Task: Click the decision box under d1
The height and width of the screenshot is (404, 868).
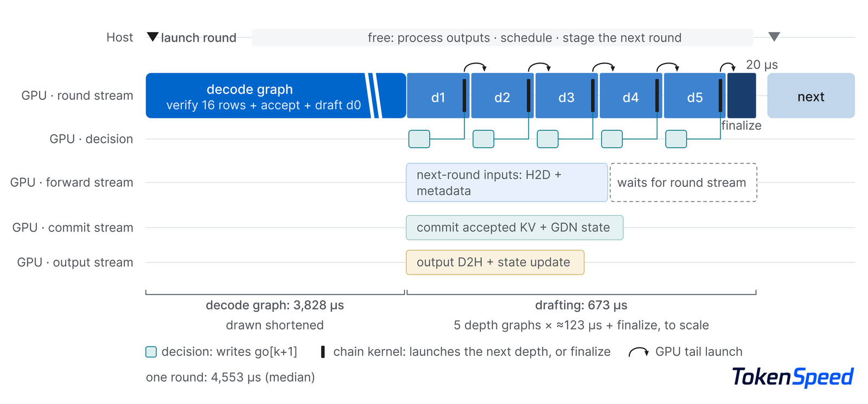Action: pos(419,139)
